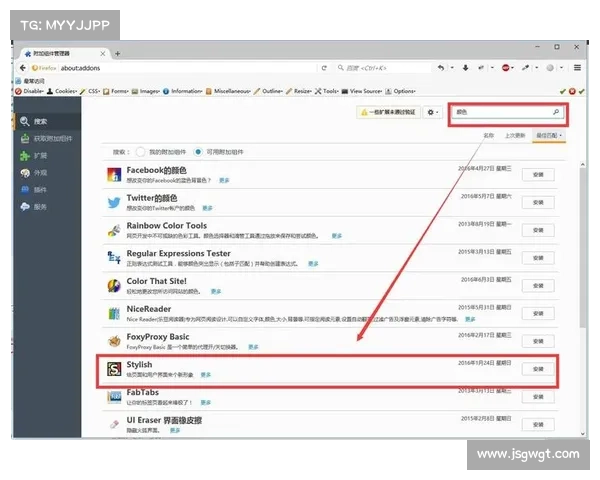Viewport: 600px width, 480px height.
Task: Open the Tools menu in Web Developer bar
Action: [x=327, y=91]
